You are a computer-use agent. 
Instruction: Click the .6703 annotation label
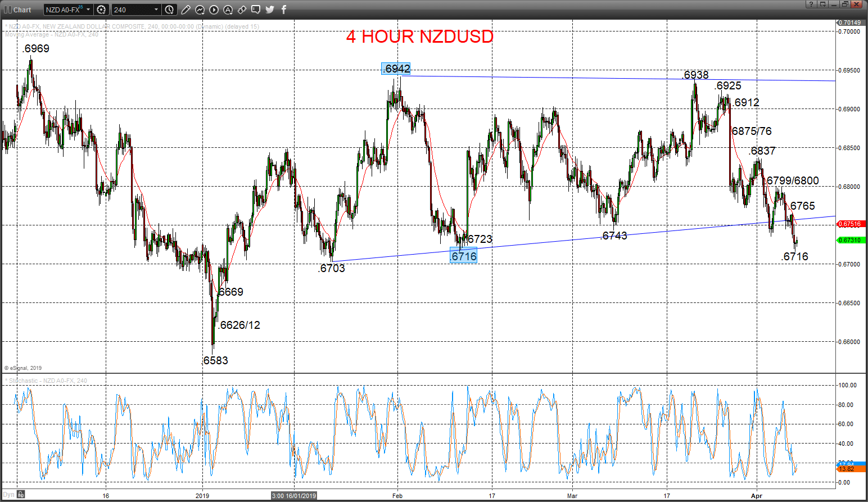click(332, 268)
